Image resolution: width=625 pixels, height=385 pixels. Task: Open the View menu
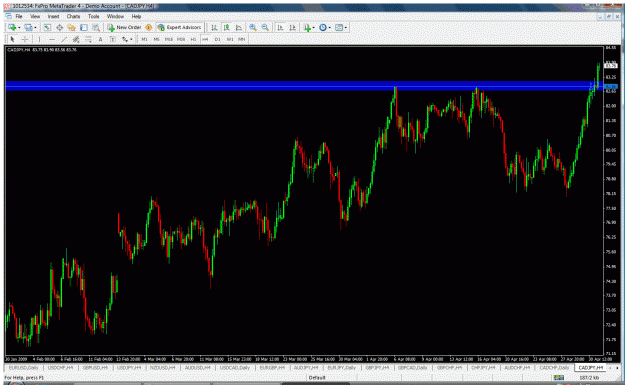(x=35, y=16)
